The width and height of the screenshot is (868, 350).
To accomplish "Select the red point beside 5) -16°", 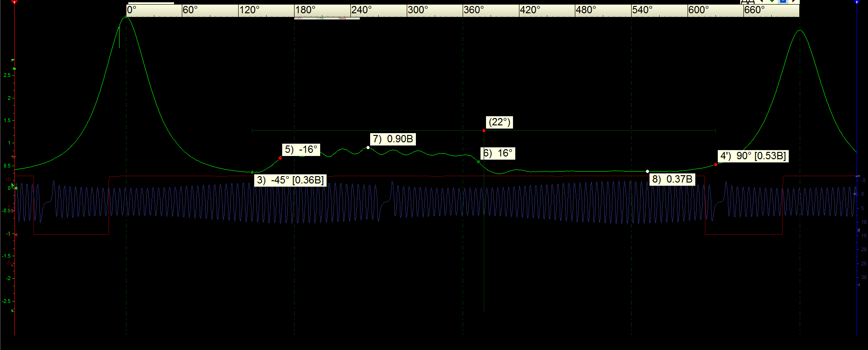I will [x=280, y=158].
